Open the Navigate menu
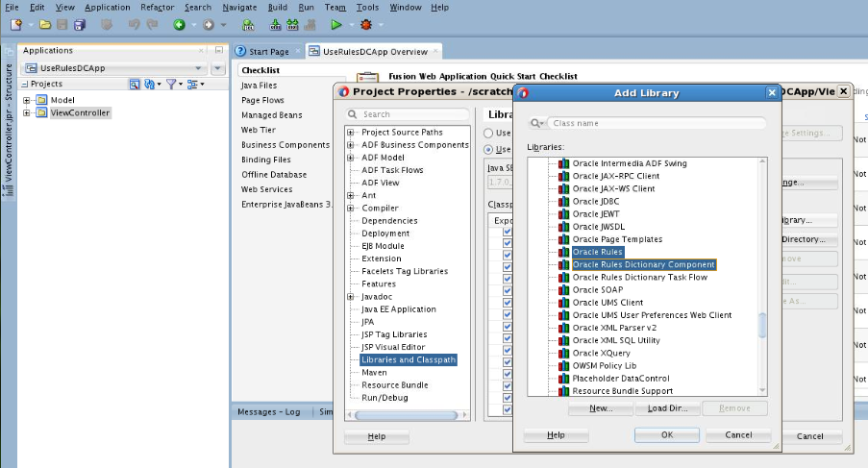This screenshot has width=868, height=468. [239, 7]
